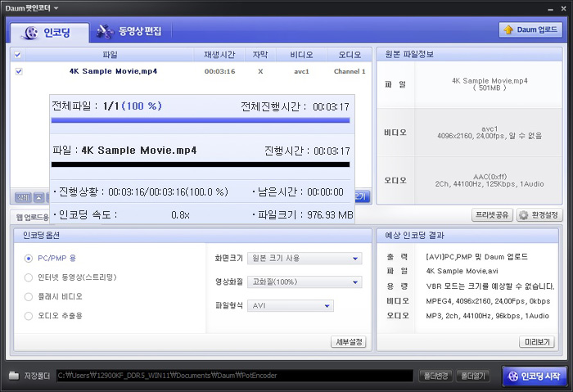Open 환경설정 settings with the gear icon
The image size is (573, 392).
point(539,214)
